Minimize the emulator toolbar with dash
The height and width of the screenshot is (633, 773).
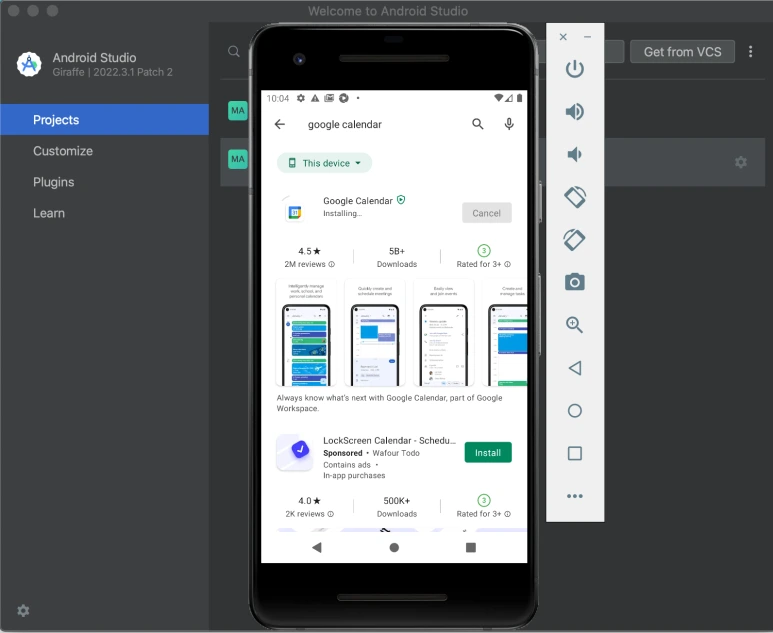pyautogui.click(x=587, y=36)
